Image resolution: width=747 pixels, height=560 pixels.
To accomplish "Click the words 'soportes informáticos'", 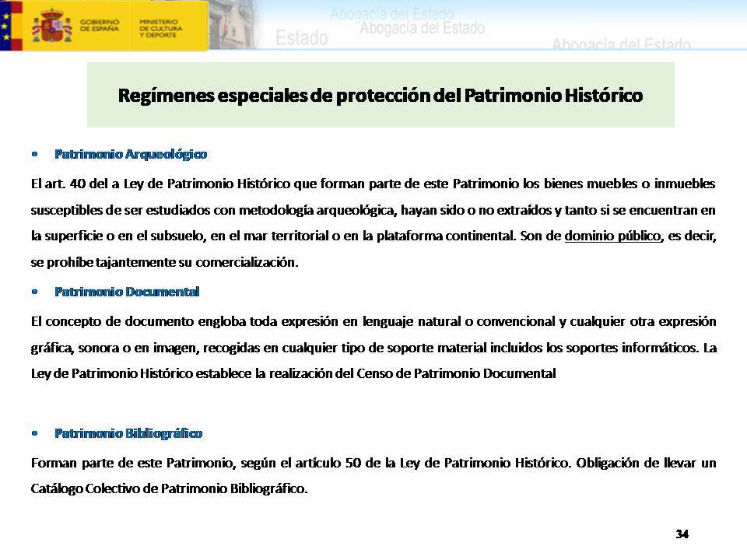I will point(632,348).
